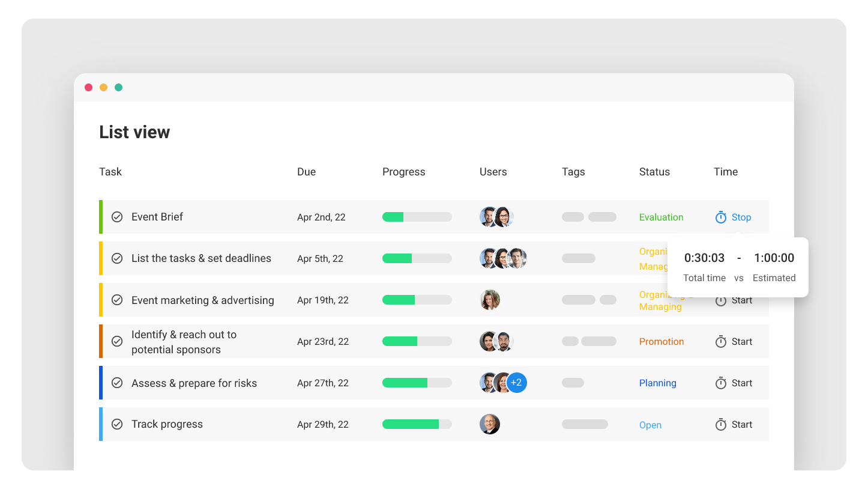Click the Track progress progress bar
The width and height of the screenshot is (868, 489).
click(417, 424)
